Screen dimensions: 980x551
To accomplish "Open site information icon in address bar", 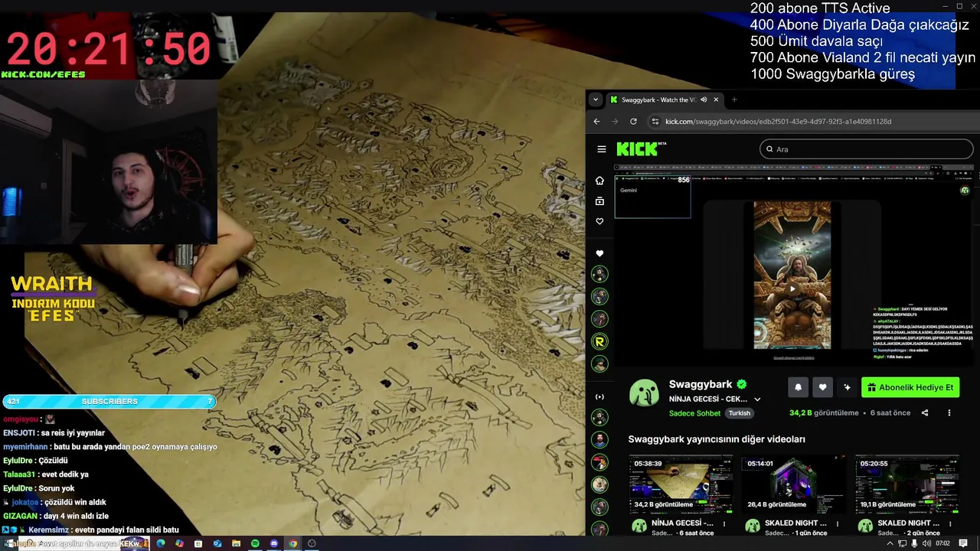I will click(x=655, y=121).
